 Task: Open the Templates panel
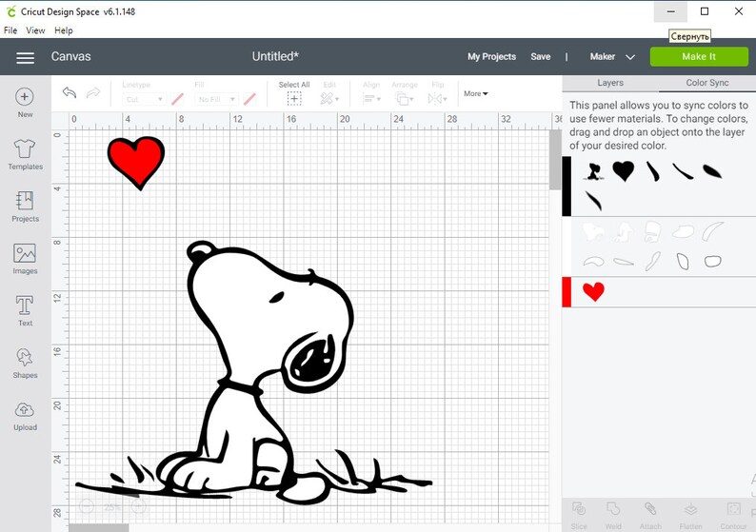click(x=25, y=154)
